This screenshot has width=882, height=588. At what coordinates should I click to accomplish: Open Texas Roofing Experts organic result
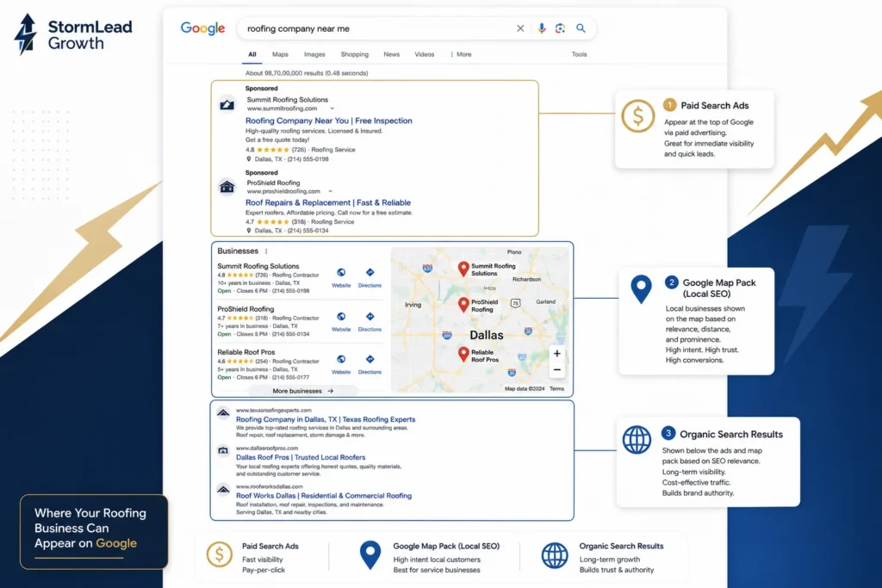[326, 419]
